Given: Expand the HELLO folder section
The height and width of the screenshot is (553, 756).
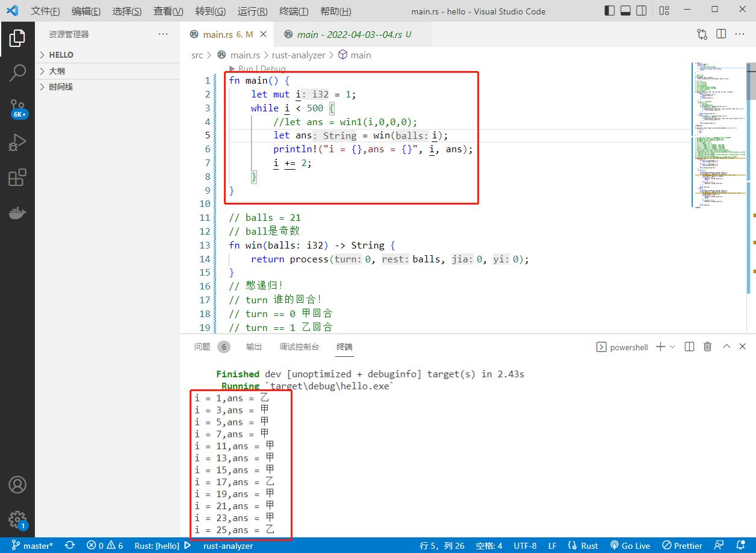Looking at the screenshot, I should click(x=108, y=55).
